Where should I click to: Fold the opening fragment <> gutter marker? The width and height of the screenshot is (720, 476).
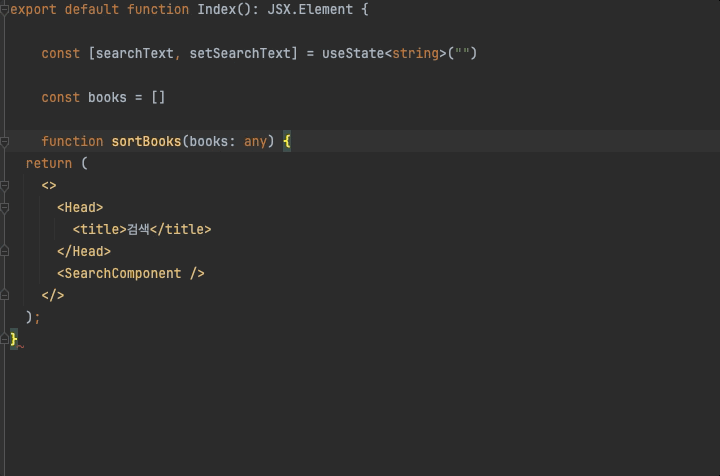click(5, 186)
